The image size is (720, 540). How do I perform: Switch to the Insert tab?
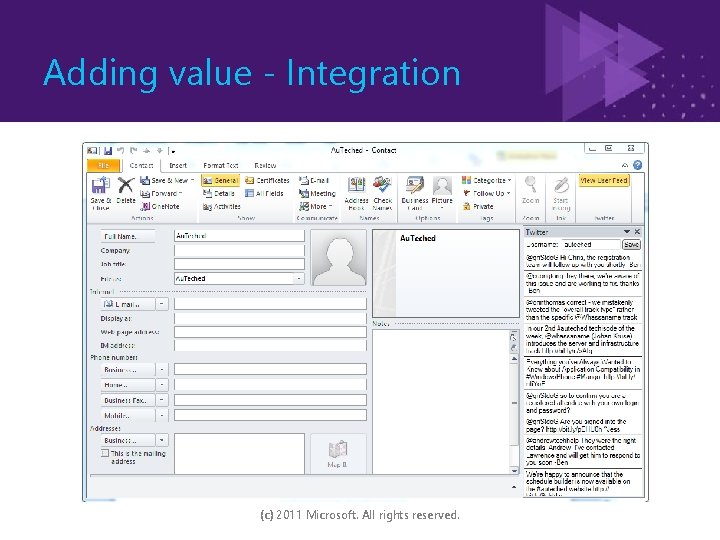pos(178,165)
